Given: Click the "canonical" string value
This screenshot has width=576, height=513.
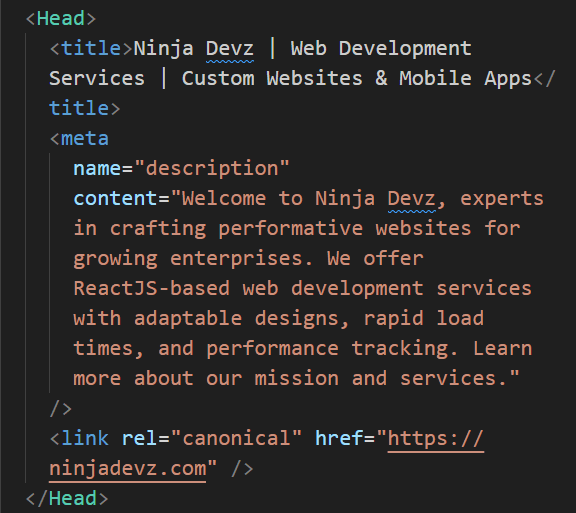Looking at the screenshot, I should pos(236,438).
